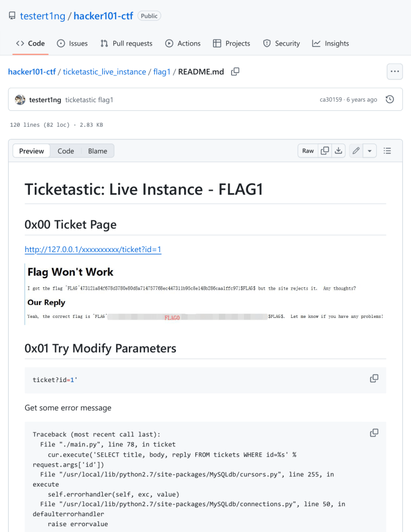
Task: Copy the Traceback code block
Action: 374,432
